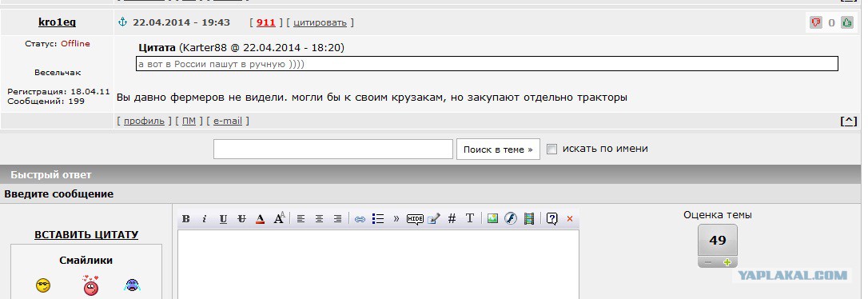Click the 'Offline' status text
This screenshot has width=868, height=299.
pyautogui.click(x=75, y=44)
